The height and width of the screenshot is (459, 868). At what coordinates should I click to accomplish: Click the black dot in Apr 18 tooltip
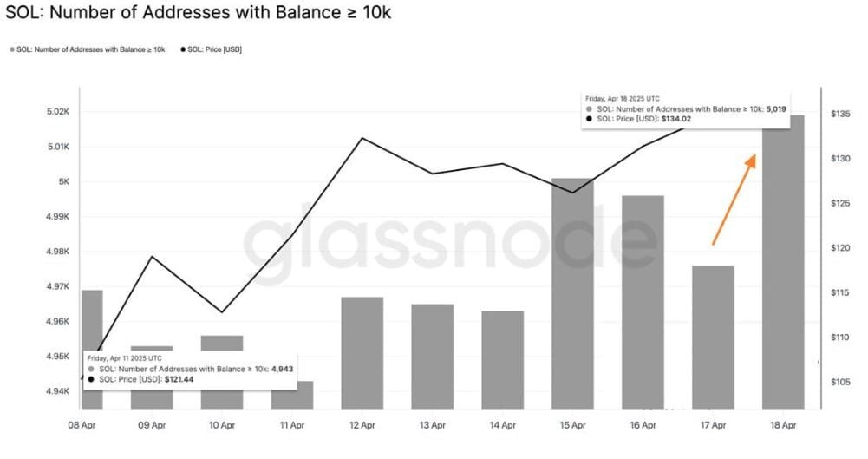pos(590,119)
